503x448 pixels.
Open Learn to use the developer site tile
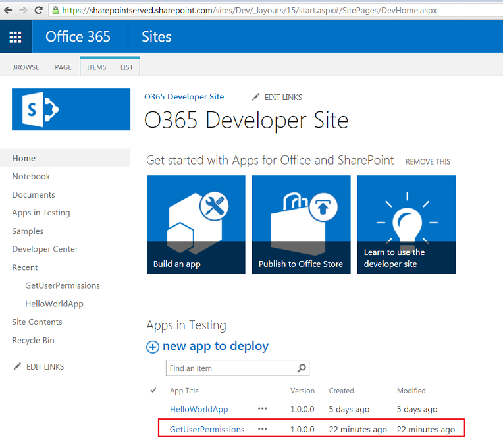point(407,225)
